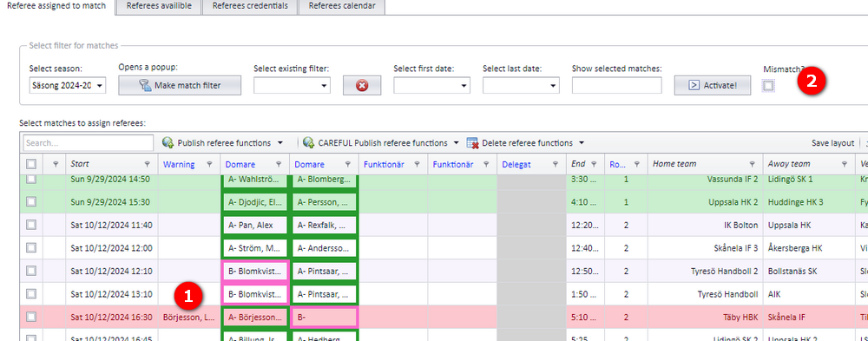Click the Save layout link

pyautogui.click(x=832, y=143)
